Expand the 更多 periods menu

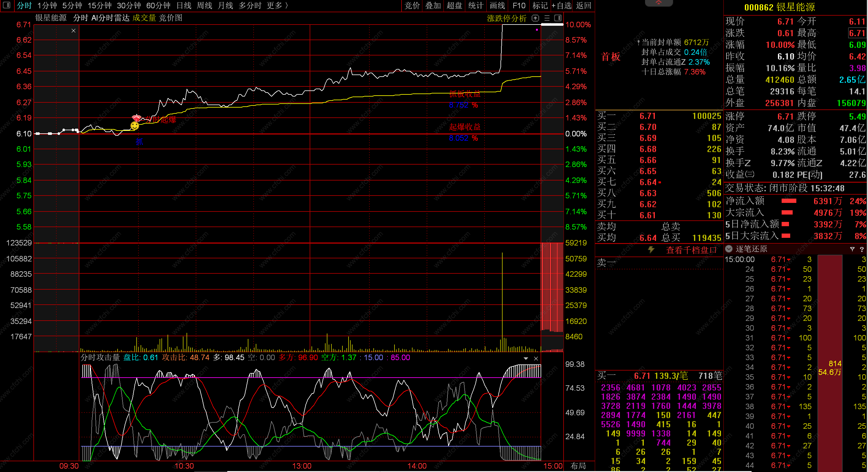point(277,6)
